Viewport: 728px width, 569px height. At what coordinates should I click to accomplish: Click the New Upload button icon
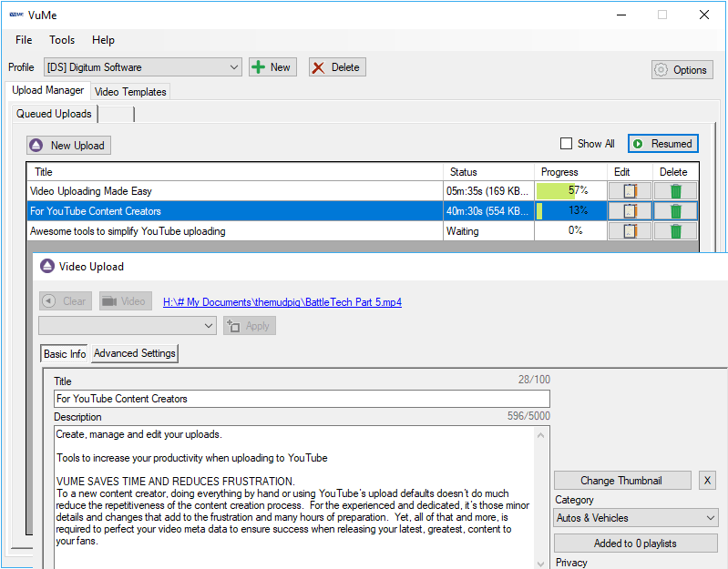tap(36, 146)
